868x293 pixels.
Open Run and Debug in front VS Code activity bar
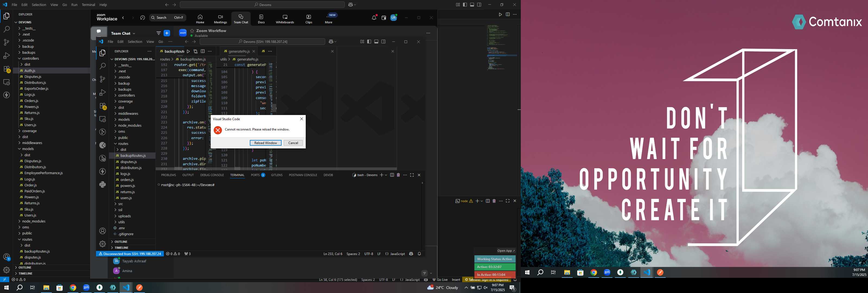pyautogui.click(x=103, y=93)
